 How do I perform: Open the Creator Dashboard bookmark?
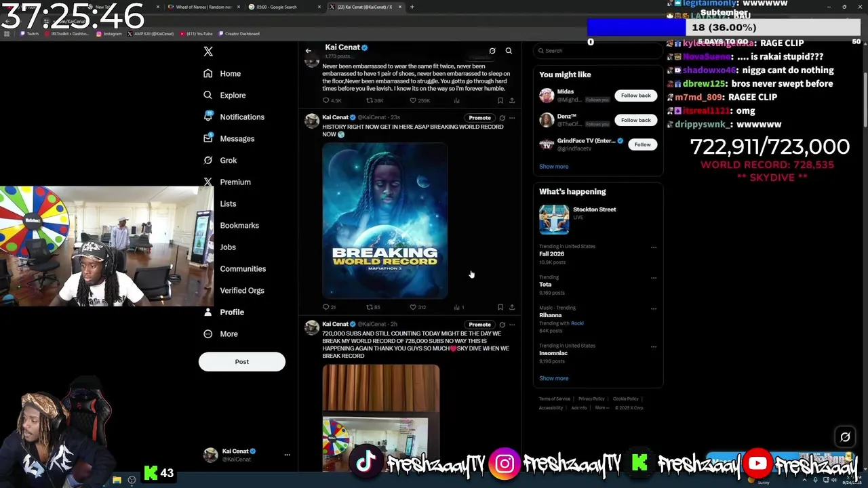point(239,34)
